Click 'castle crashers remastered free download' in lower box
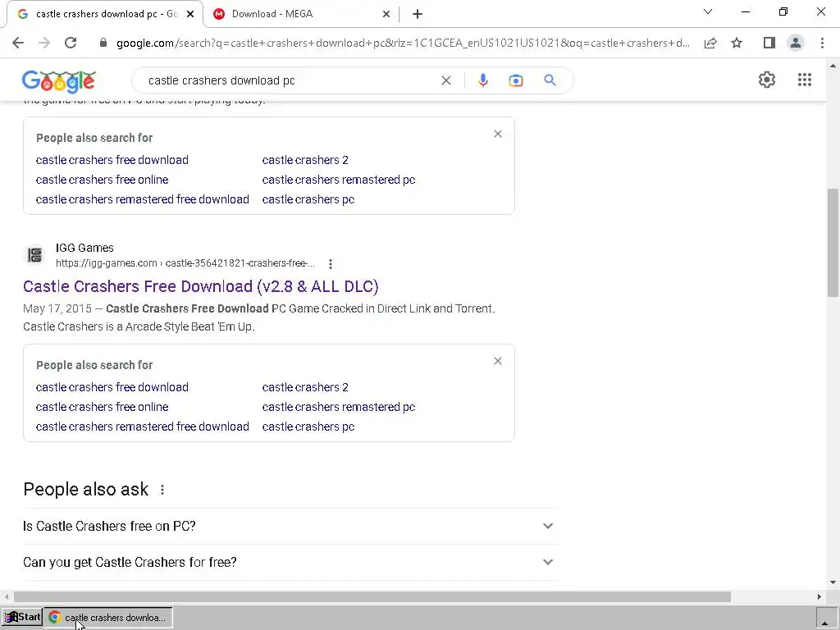The height and width of the screenshot is (630, 840). coord(143,427)
